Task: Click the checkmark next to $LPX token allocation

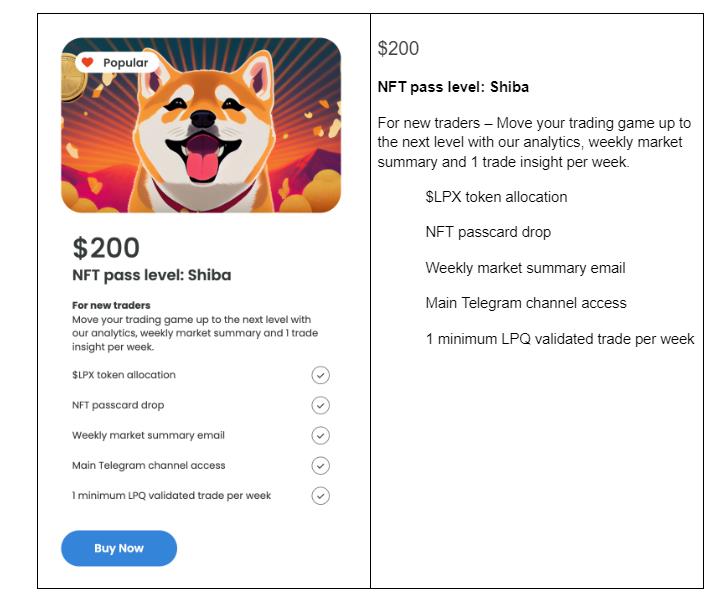Action: (320, 375)
